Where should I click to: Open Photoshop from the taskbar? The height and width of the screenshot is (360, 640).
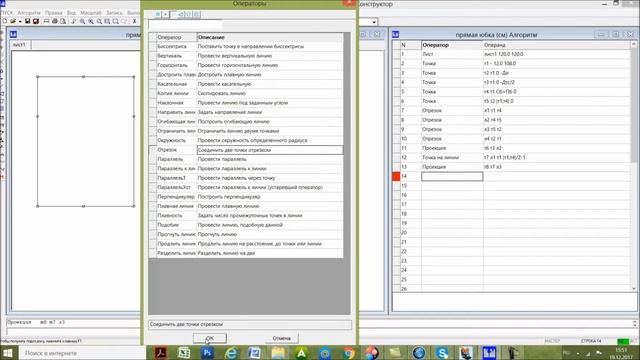click(207, 353)
